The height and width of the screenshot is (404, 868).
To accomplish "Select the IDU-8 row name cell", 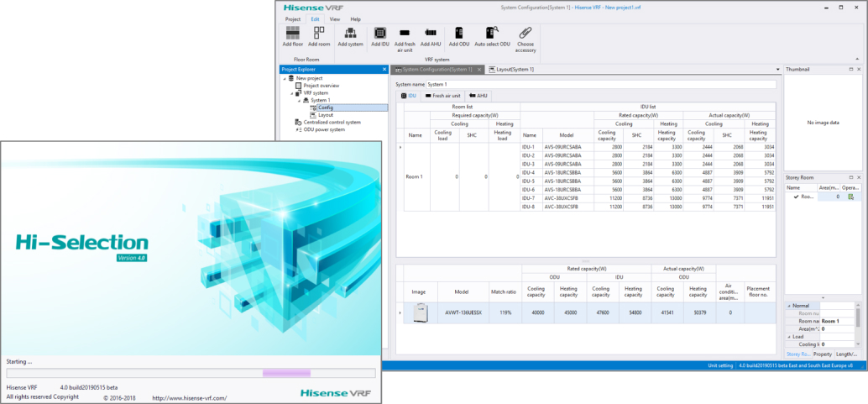I will 531,207.
